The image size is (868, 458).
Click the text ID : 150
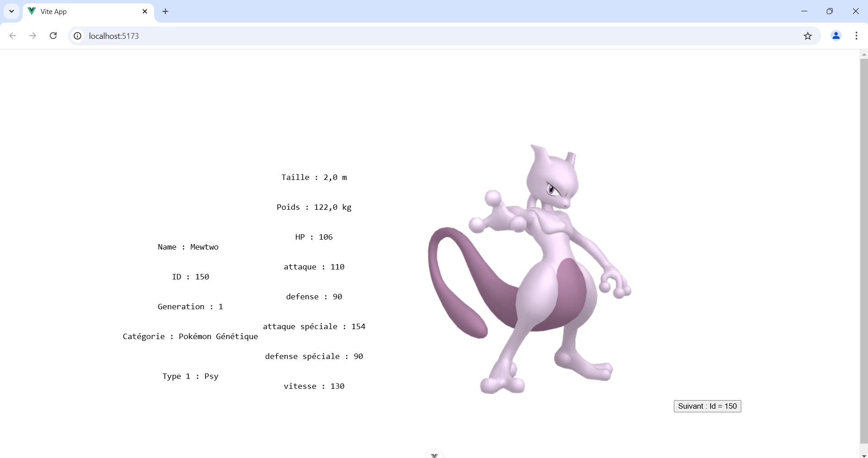point(191,277)
